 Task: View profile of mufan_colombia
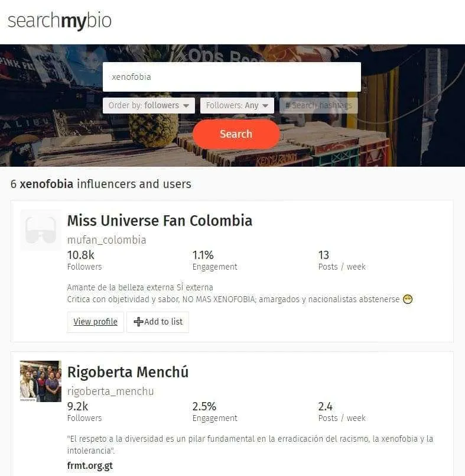click(95, 322)
